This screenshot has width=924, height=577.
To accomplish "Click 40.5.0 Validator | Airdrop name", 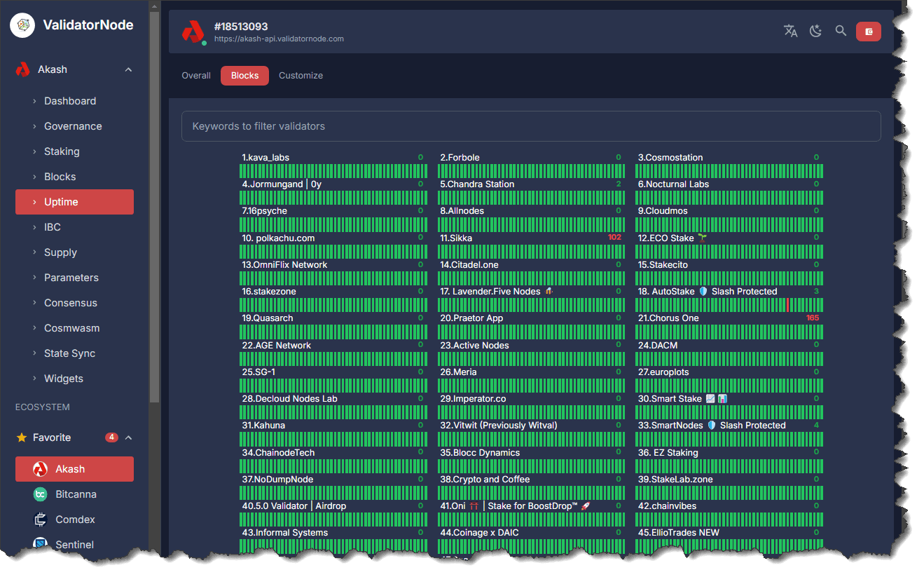I will [x=294, y=506].
